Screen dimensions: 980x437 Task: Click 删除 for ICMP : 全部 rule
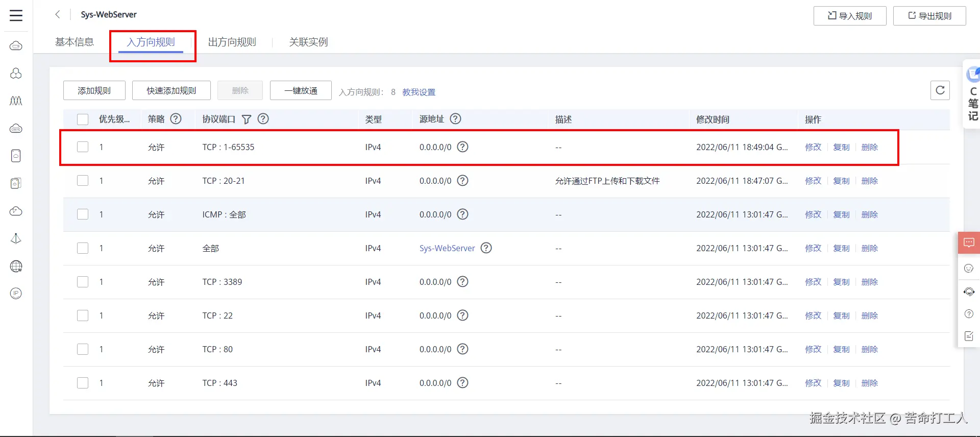tap(870, 214)
